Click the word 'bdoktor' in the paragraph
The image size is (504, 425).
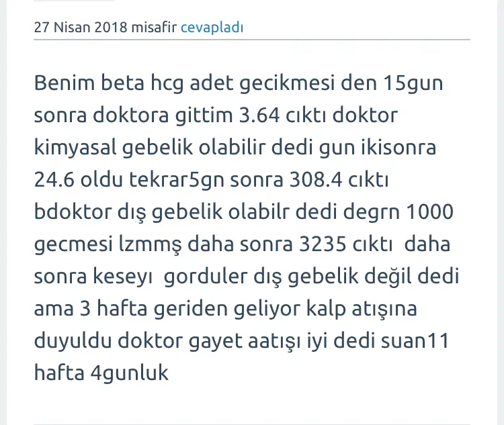[73, 212]
